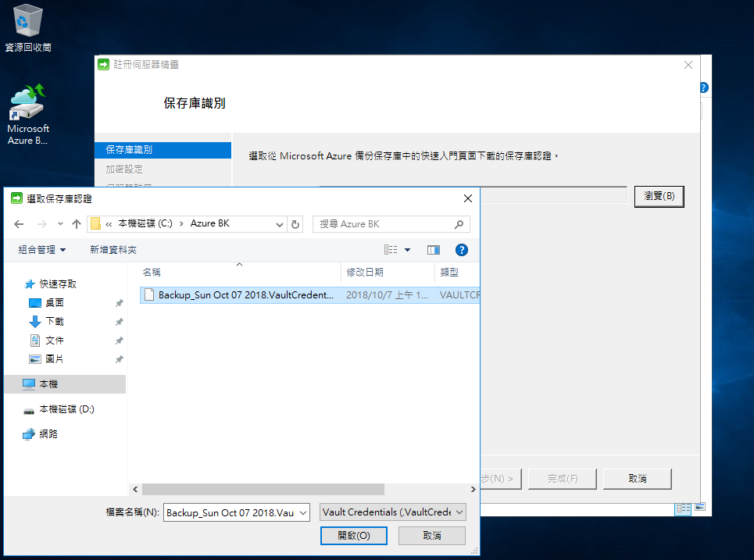This screenshot has width=754, height=560.
Task: Unpin 桌面 using its pin icon
Action: click(120, 303)
